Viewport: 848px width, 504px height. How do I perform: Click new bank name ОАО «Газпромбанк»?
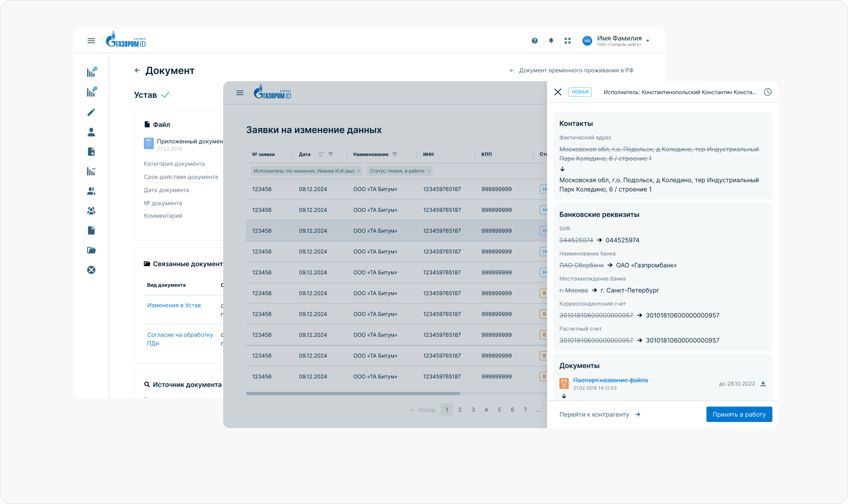tap(646, 265)
